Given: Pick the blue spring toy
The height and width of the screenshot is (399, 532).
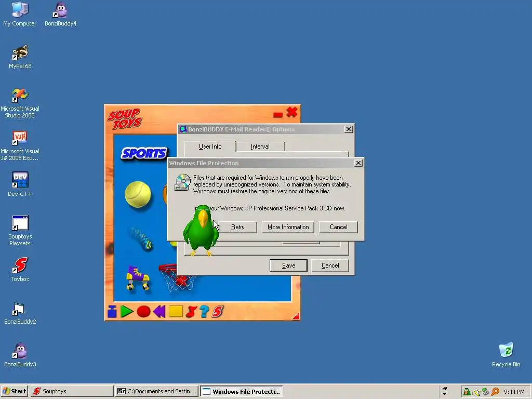Looking at the screenshot, I should (140, 238).
